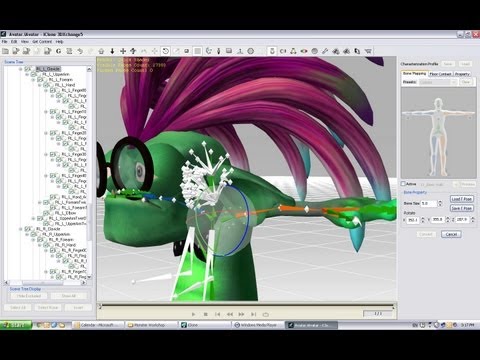This screenshot has width=480, height=360.
Task: Select the four-way move cross tool
Action: [x=123, y=51]
